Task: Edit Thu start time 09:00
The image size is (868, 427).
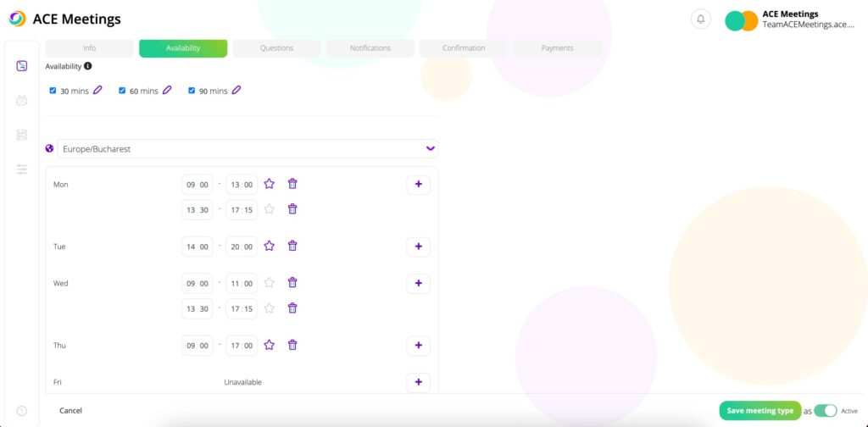Action: 197,346
